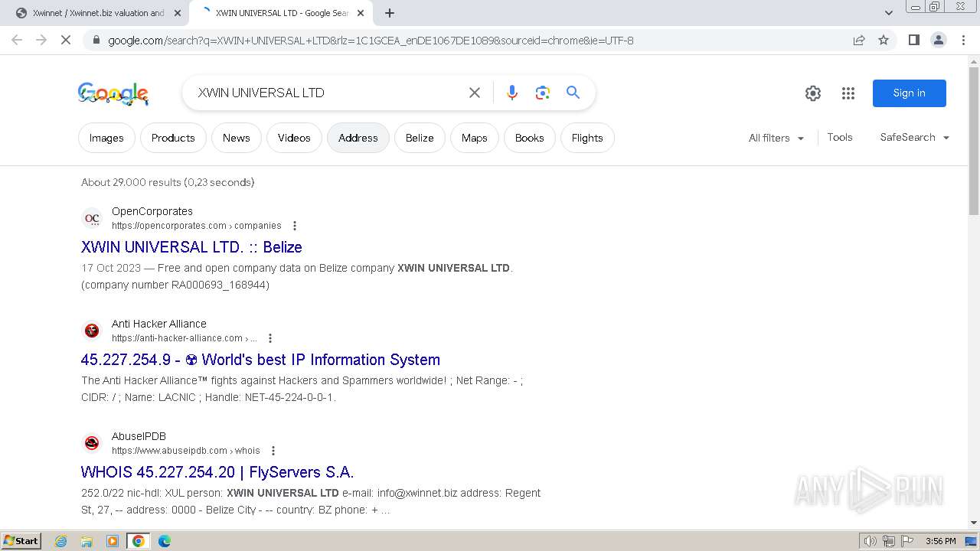
Task: Search by voice microphone icon
Action: (x=512, y=93)
